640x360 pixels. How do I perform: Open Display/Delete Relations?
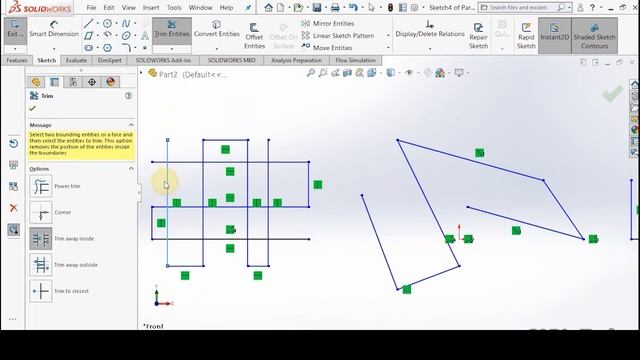point(430,29)
